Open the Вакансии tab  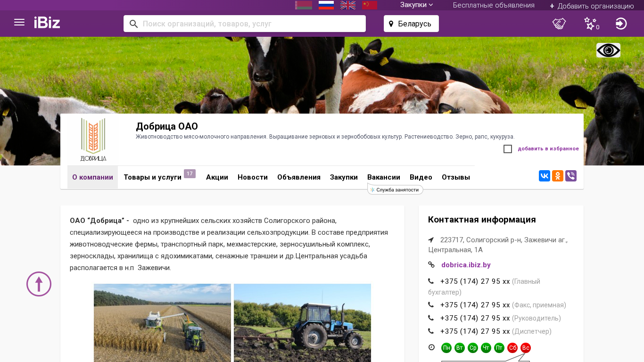(384, 177)
